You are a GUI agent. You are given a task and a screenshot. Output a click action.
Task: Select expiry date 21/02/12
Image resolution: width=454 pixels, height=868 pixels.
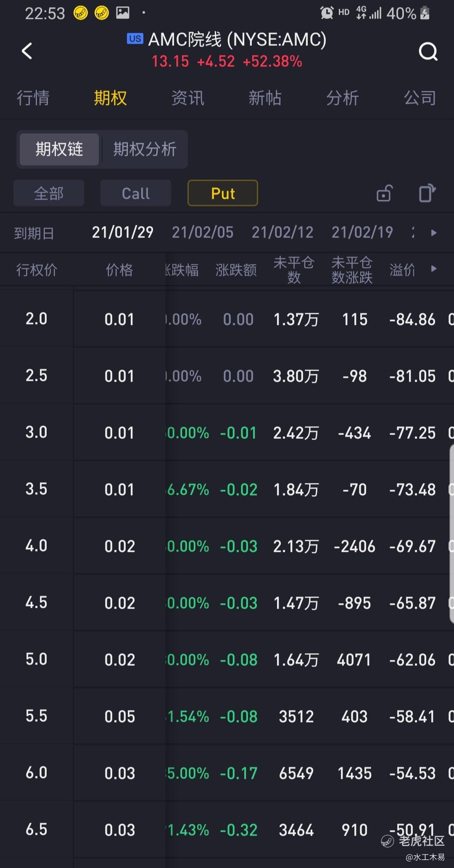click(282, 232)
